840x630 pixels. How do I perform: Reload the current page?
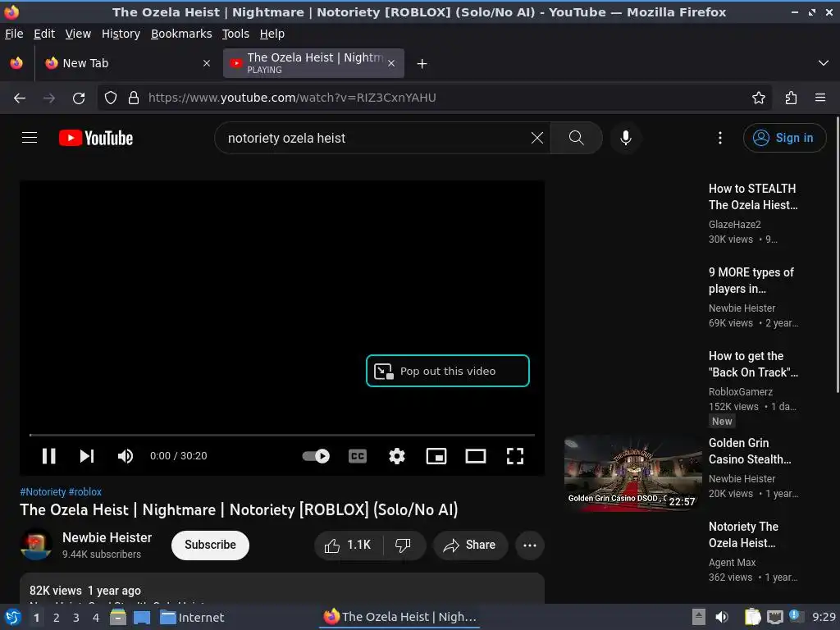tap(79, 98)
